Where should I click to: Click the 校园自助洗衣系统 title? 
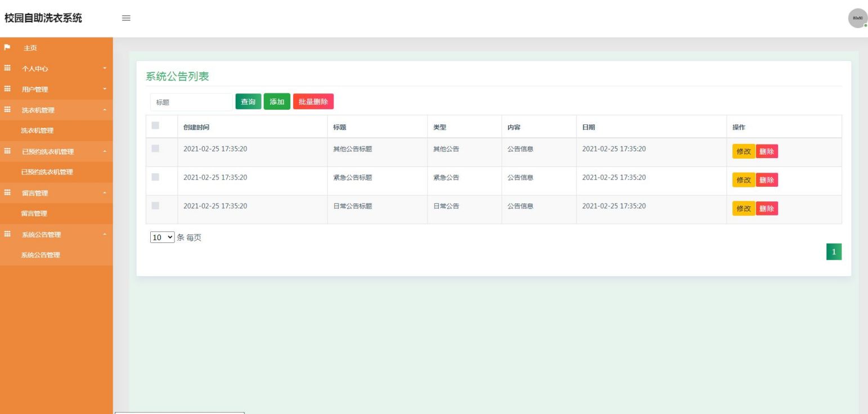click(43, 18)
